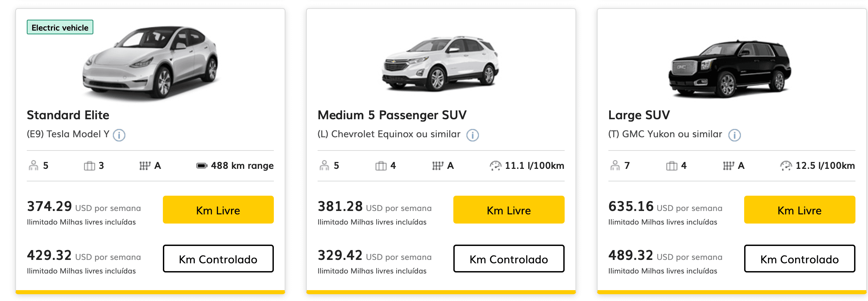Open info icon beside Chevrolet Equinox
This screenshot has width=868, height=301.
(x=472, y=135)
